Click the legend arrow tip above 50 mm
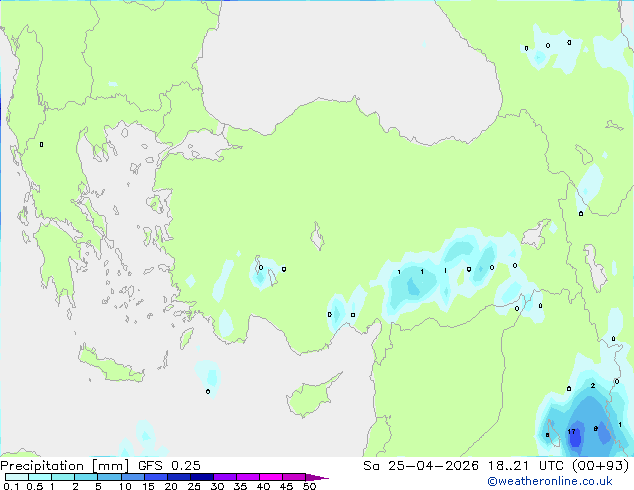Image resolution: width=634 pixels, height=490 pixels. click(x=317, y=478)
